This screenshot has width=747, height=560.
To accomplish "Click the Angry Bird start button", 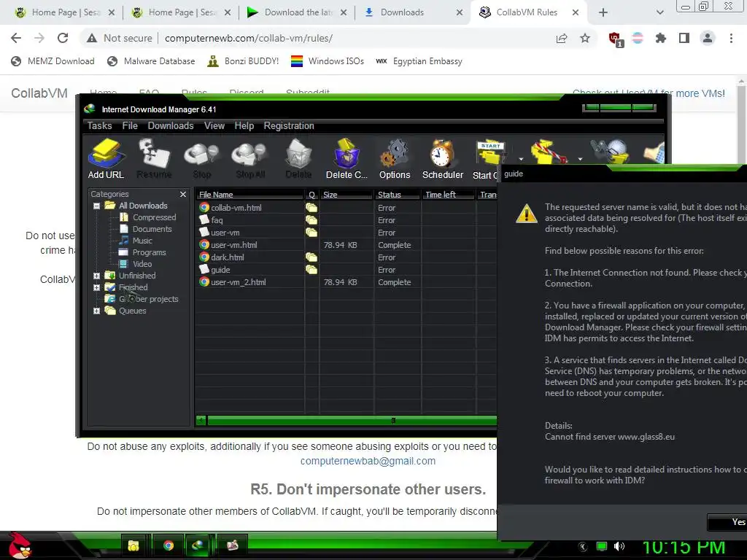I will (x=20, y=545).
